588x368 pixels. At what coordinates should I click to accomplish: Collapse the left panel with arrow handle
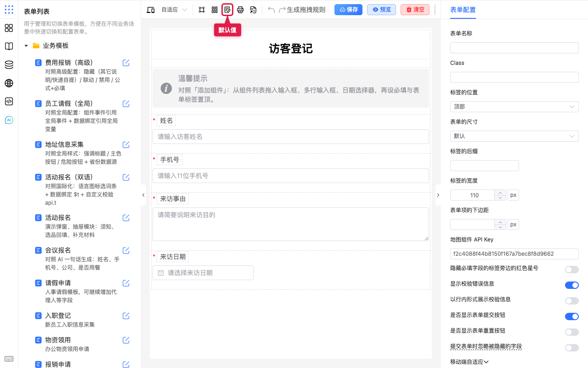(143, 195)
